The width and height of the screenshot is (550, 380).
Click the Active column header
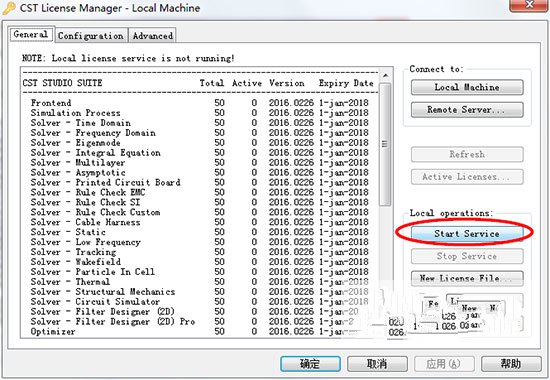[x=247, y=83]
